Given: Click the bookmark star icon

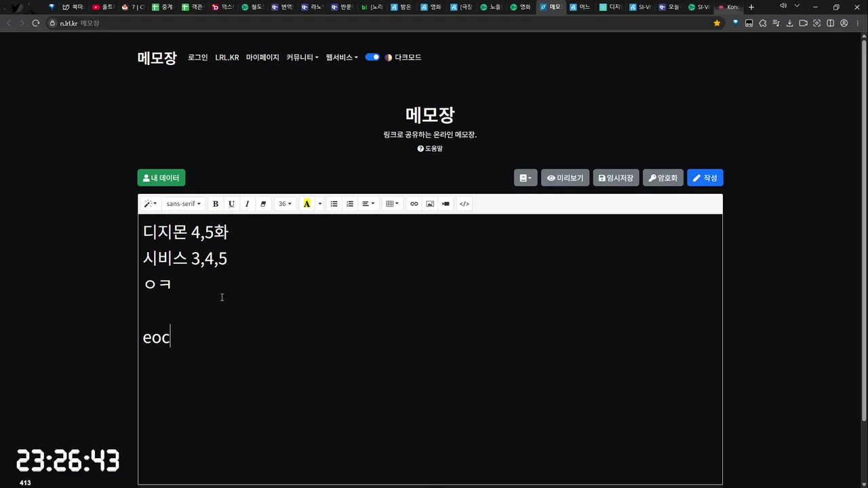Looking at the screenshot, I should tap(717, 23).
